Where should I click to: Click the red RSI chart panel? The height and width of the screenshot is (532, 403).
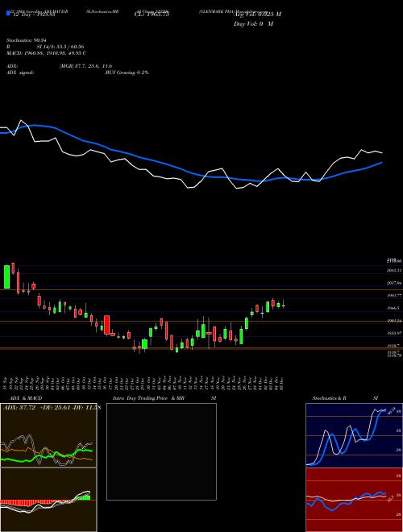coord(354,500)
